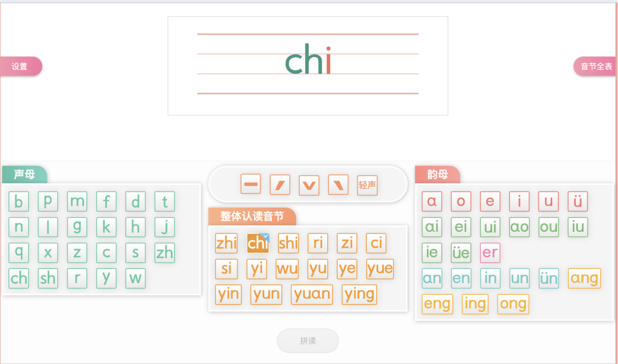
Task: Select the dipping third tone mark
Action: [308, 184]
